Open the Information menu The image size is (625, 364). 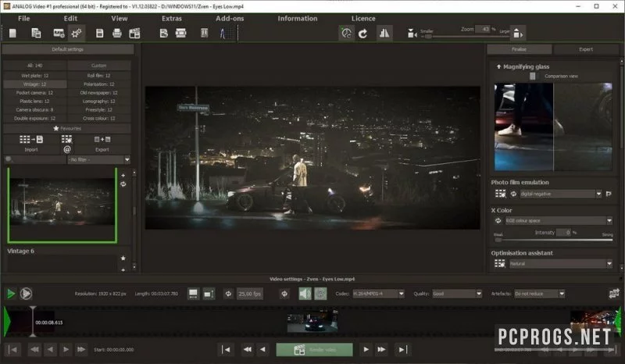click(298, 18)
